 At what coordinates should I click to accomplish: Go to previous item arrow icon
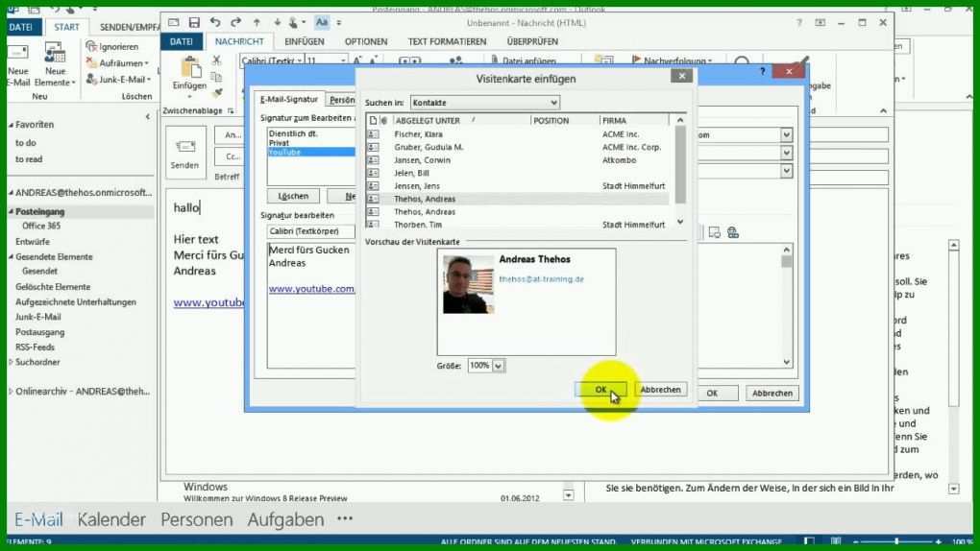[257, 22]
